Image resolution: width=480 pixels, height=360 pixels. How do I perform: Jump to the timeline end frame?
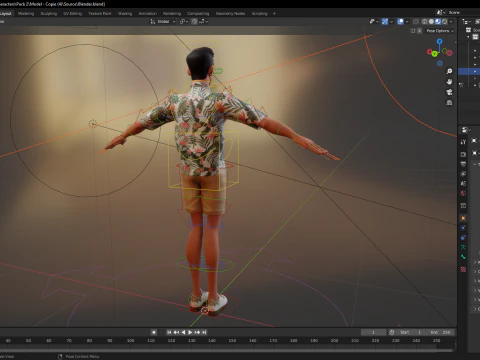pyautogui.click(x=204, y=332)
